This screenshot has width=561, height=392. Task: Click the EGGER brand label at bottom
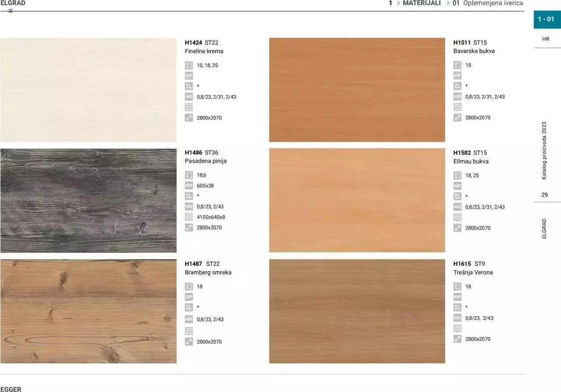coord(11,389)
